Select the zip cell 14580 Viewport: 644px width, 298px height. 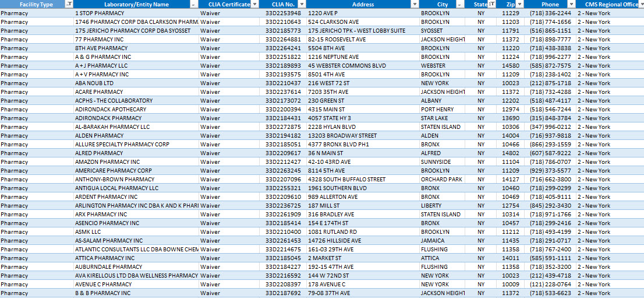point(511,66)
